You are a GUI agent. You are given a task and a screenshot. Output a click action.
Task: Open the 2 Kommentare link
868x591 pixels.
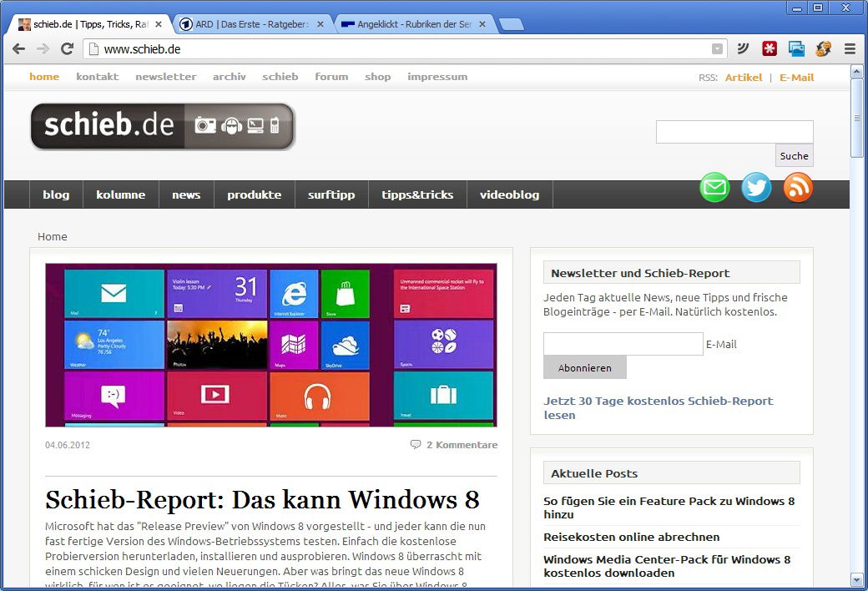462,445
